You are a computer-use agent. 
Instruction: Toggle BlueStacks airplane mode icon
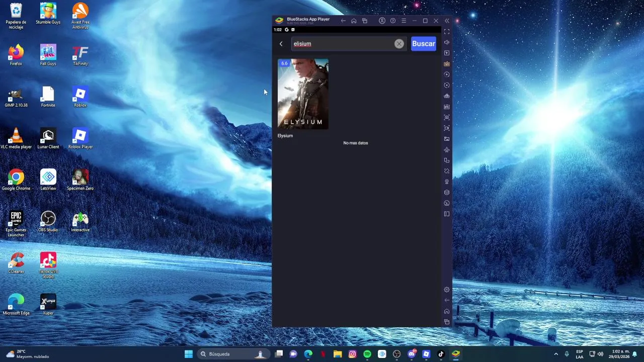[447, 149]
